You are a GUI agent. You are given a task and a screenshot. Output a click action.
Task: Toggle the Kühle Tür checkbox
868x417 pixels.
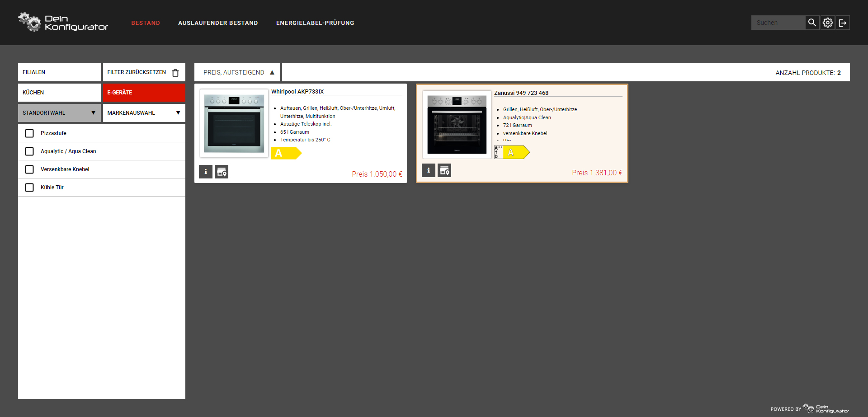click(x=29, y=187)
